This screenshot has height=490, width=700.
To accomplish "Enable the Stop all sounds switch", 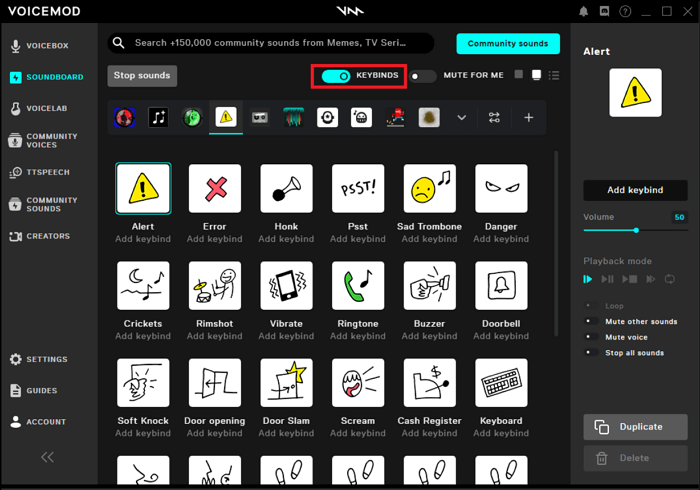I will (x=593, y=353).
